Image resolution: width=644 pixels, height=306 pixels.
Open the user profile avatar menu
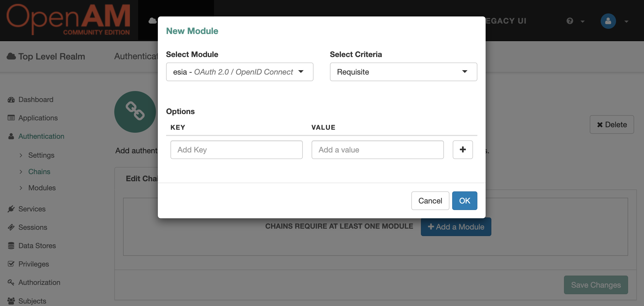point(608,21)
